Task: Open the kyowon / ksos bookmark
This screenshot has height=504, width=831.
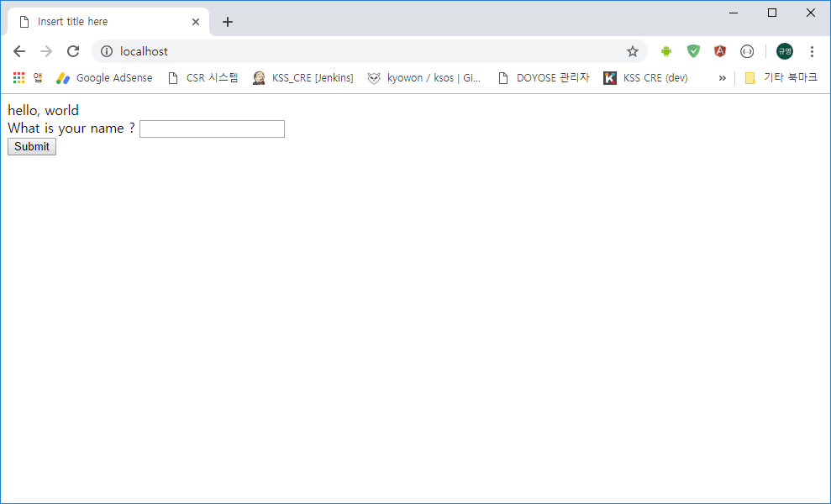Action: (x=424, y=78)
